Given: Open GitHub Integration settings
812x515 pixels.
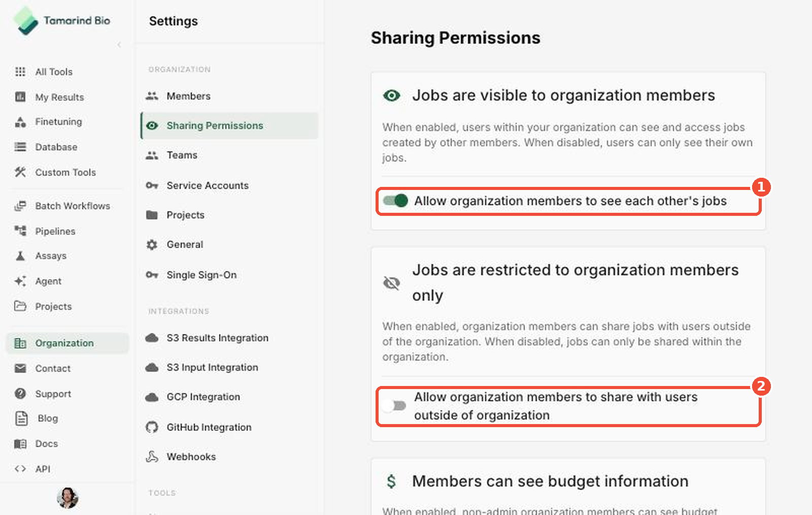Looking at the screenshot, I should pos(229,427).
